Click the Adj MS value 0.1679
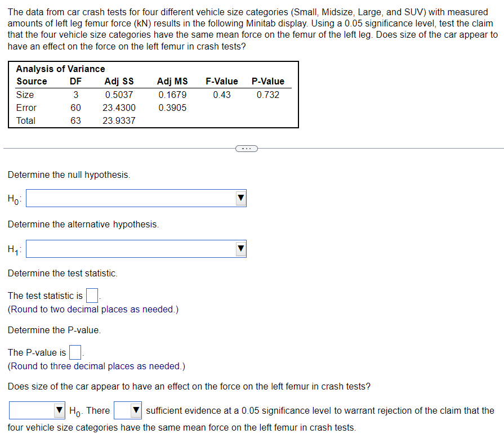Screen dimensions: 504x443 click(172, 95)
